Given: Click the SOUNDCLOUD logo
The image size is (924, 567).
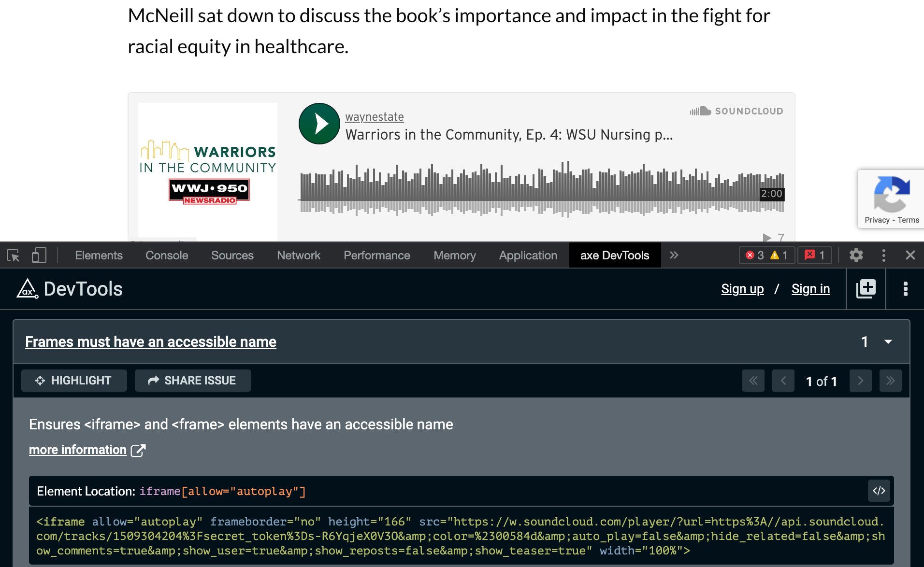Looking at the screenshot, I should click(736, 111).
